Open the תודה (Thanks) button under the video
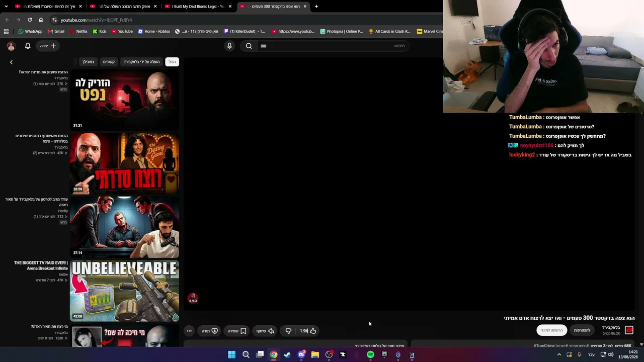This screenshot has height=362, width=644. 210,331
